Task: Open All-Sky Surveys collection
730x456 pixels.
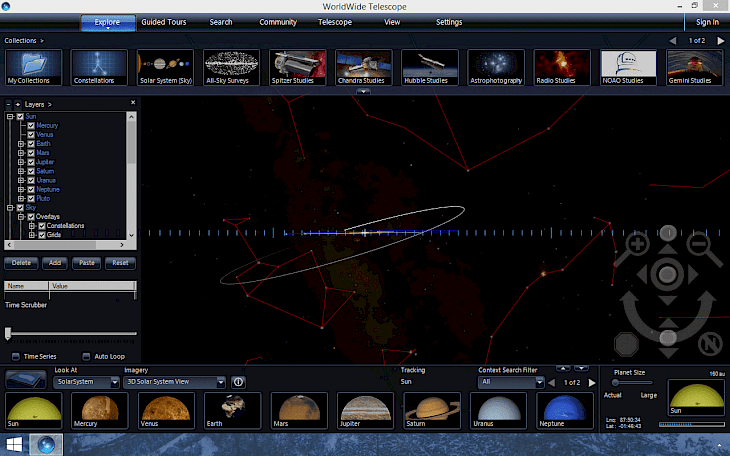Action: 231,68
